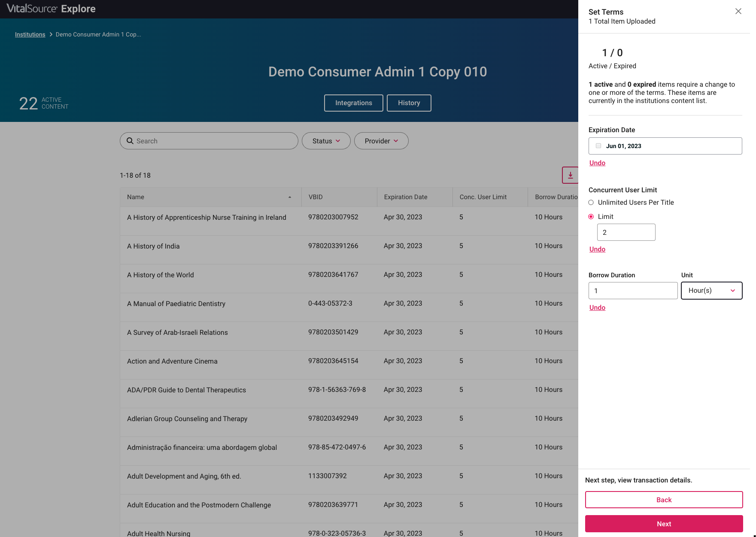Open the Provider filter dropdown
Image resolution: width=756 pixels, height=537 pixels.
[381, 141]
